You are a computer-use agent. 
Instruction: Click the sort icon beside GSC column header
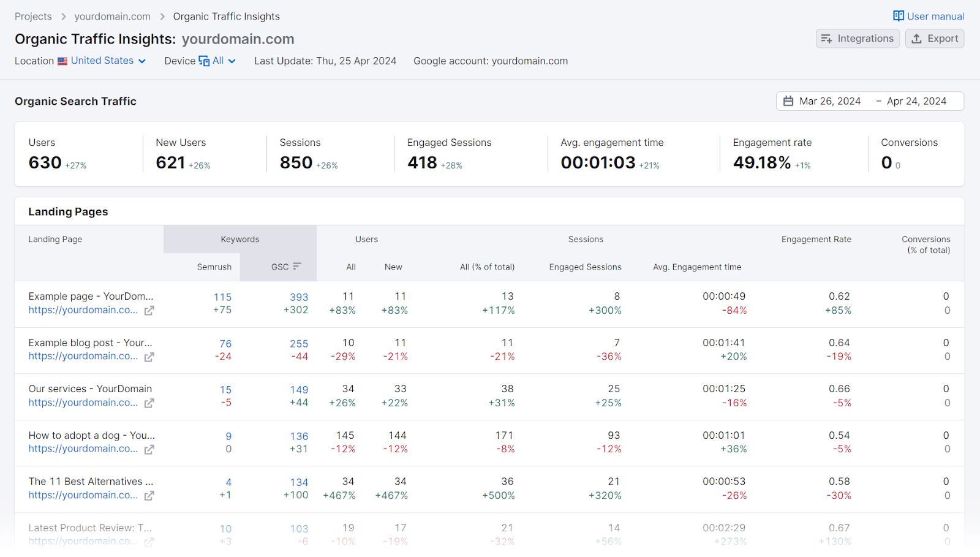[x=296, y=266]
